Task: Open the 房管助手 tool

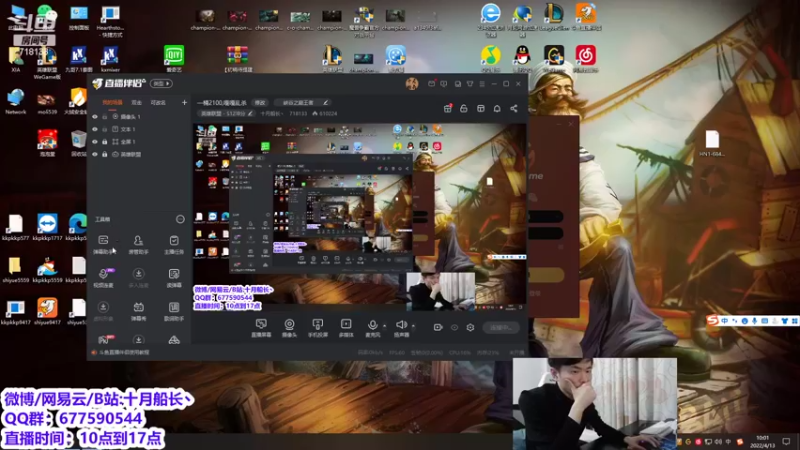Action: click(x=138, y=244)
